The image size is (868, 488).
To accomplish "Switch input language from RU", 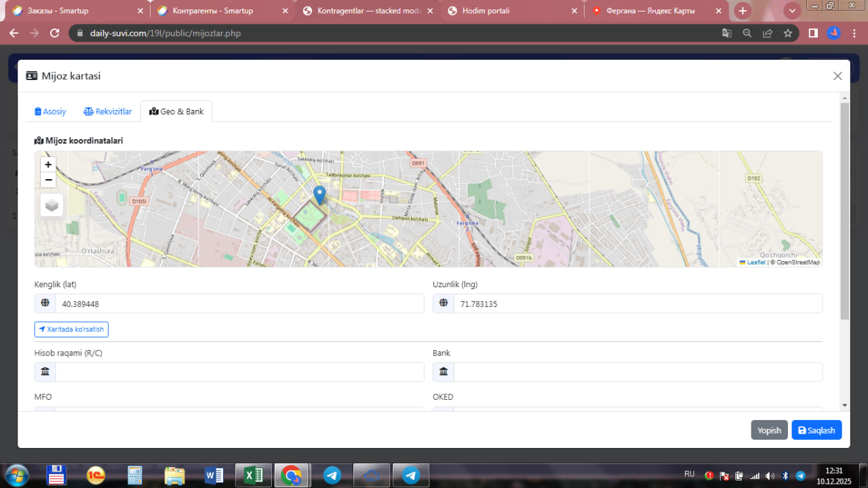I will coord(689,474).
